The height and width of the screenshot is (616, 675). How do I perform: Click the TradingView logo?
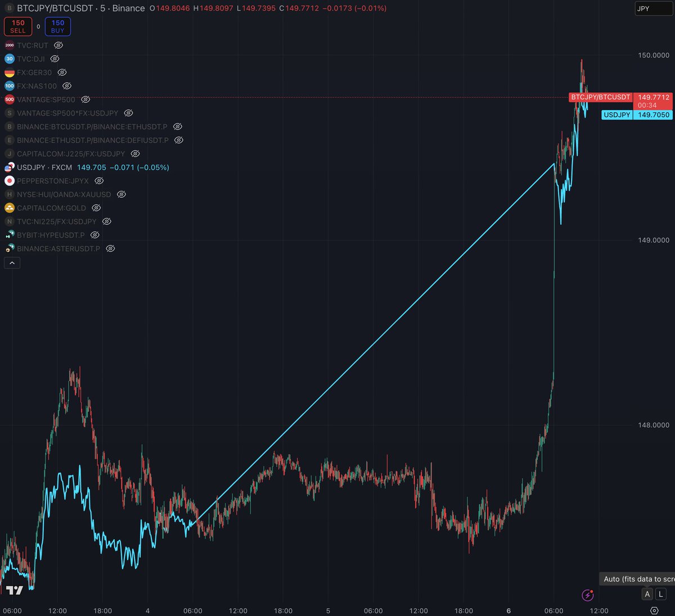click(15, 591)
